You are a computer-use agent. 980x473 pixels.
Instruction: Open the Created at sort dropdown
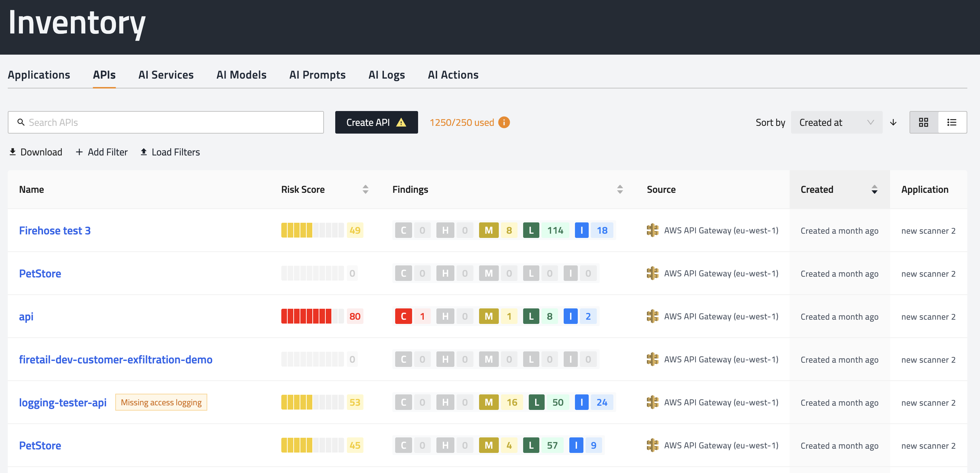tap(836, 122)
